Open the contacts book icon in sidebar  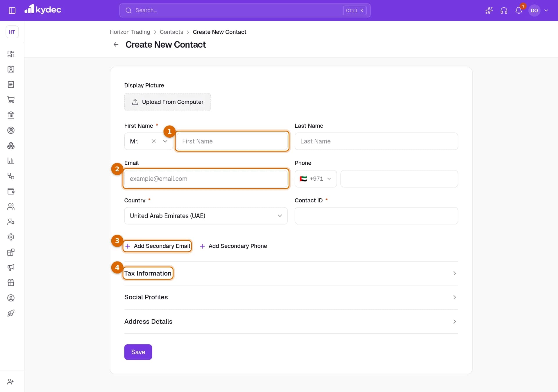tap(11, 69)
